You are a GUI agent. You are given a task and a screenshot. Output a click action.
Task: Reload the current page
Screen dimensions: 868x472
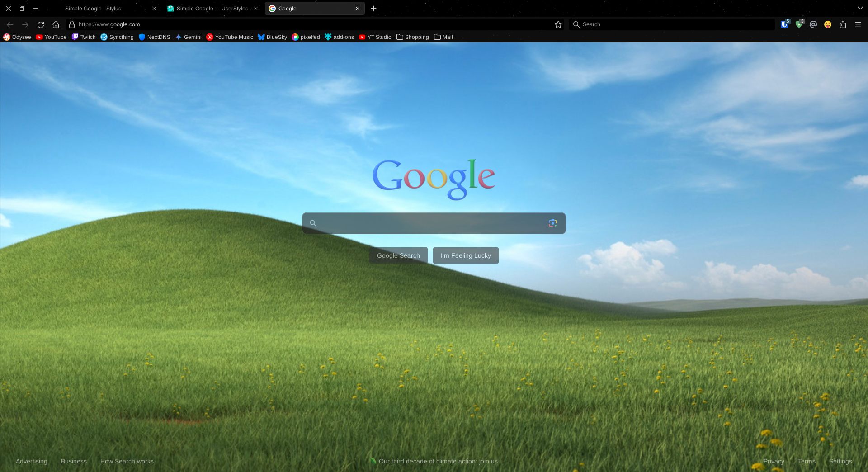click(x=41, y=24)
